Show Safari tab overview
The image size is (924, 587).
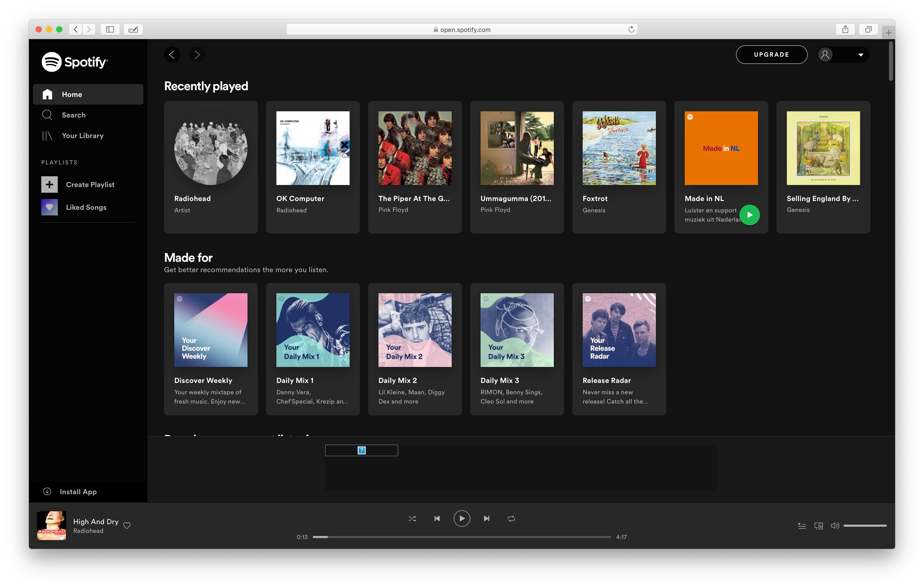tap(868, 30)
